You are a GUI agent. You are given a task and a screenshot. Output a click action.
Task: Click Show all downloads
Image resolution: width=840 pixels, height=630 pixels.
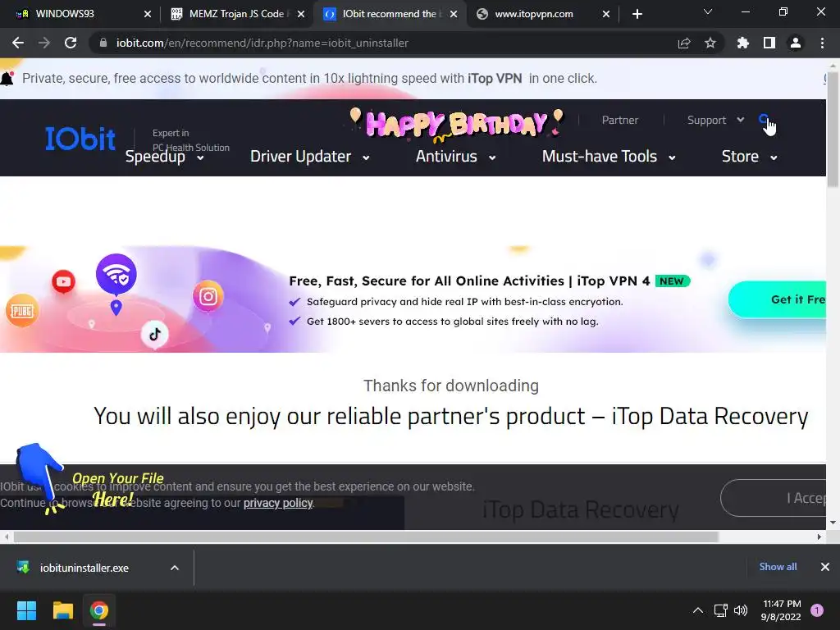coord(778,567)
